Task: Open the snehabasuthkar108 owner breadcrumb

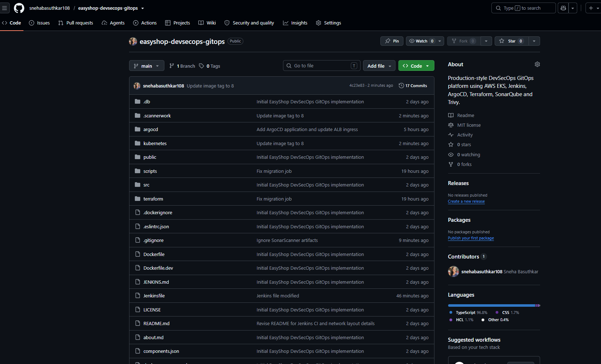Action: coord(49,8)
